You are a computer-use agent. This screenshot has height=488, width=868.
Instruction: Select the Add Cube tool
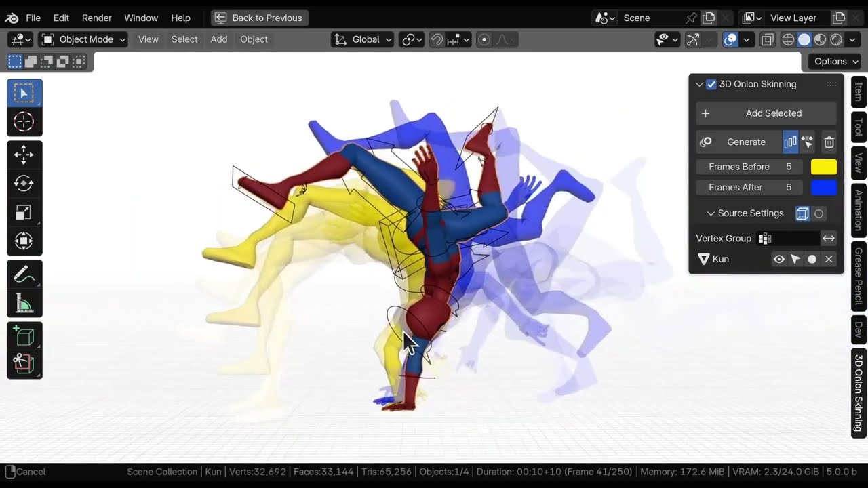(x=24, y=336)
